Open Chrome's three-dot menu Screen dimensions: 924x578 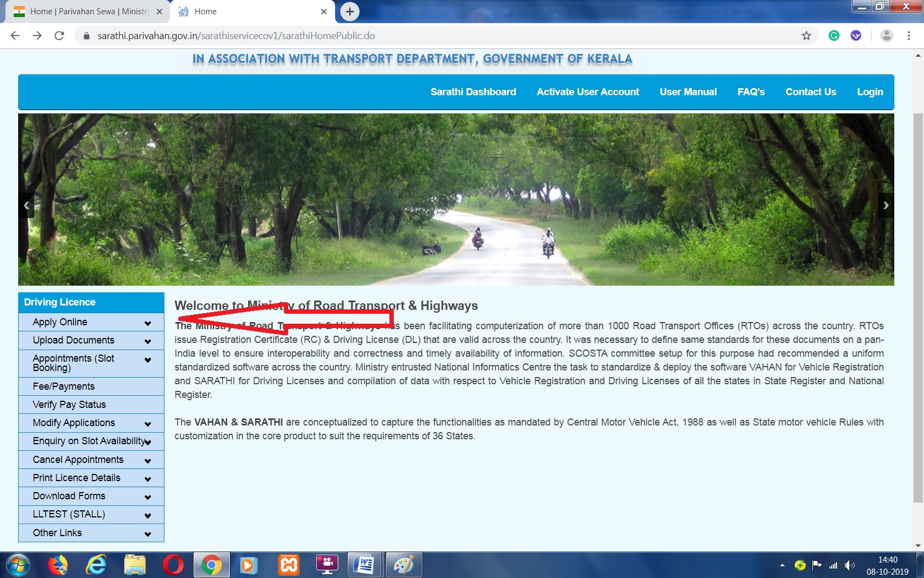point(909,35)
